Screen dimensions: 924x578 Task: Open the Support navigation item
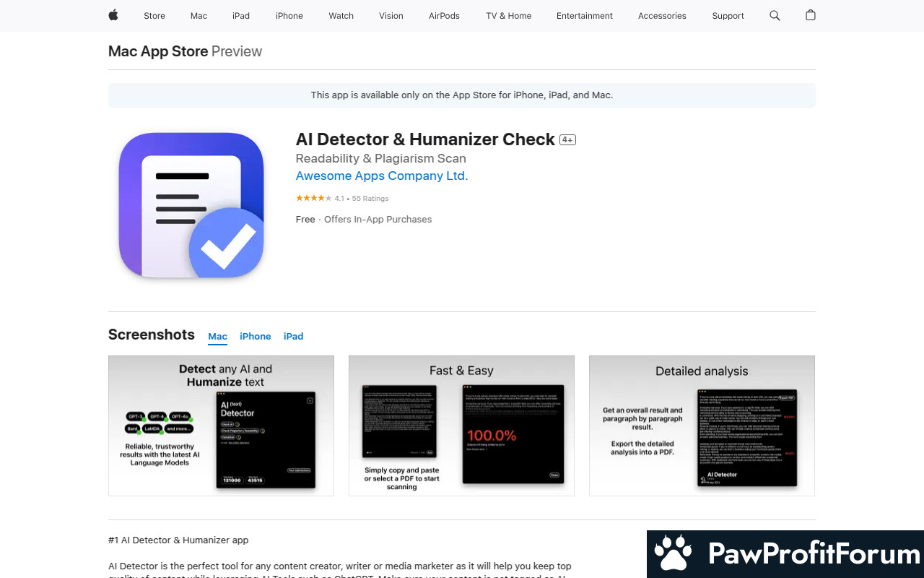click(728, 16)
